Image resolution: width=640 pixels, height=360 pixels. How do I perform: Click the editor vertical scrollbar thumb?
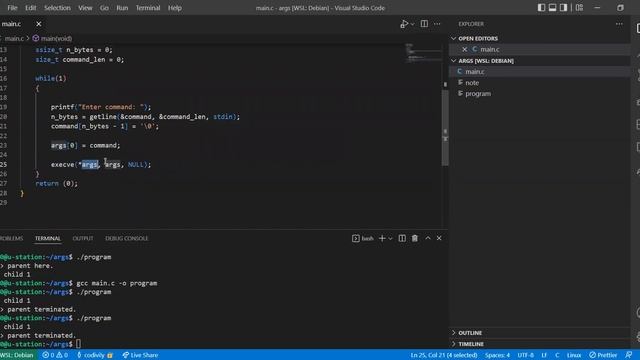(x=445, y=127)
